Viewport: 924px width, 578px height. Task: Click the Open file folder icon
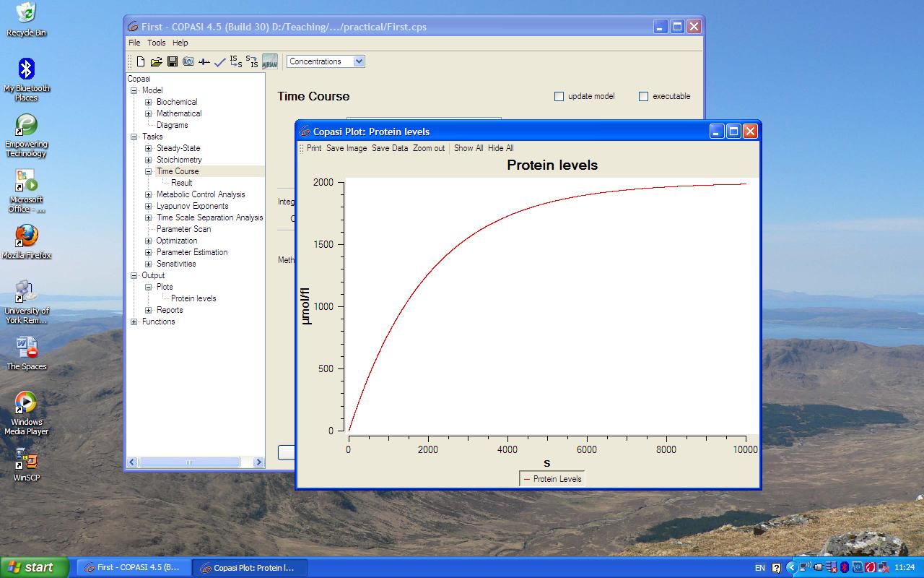click(x=156, y=62)
